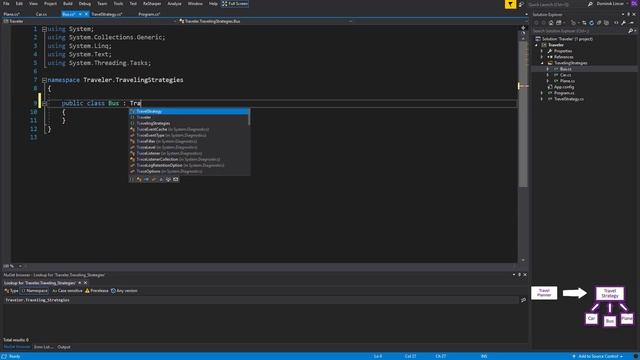Select TraceListener in IntelliSense list
The height and width of the screenshot is (360, 640).
(x=189, y=153)
